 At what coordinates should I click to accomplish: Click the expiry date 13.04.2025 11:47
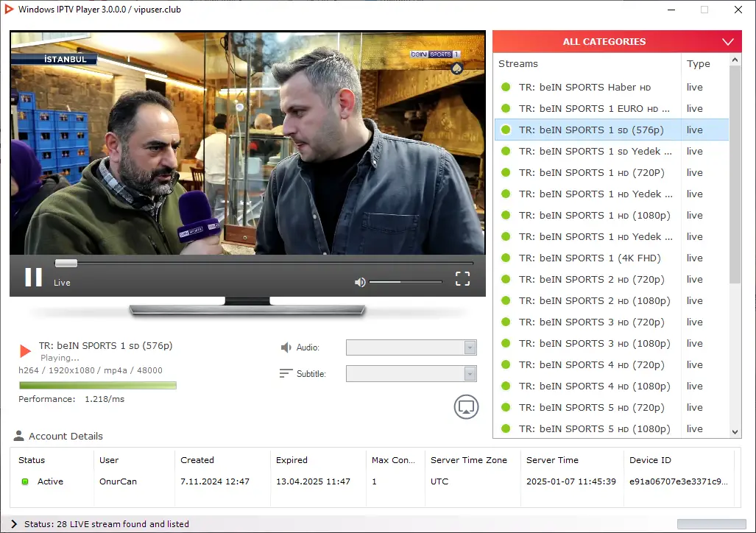pyautogui.click(x=313, y=481)
